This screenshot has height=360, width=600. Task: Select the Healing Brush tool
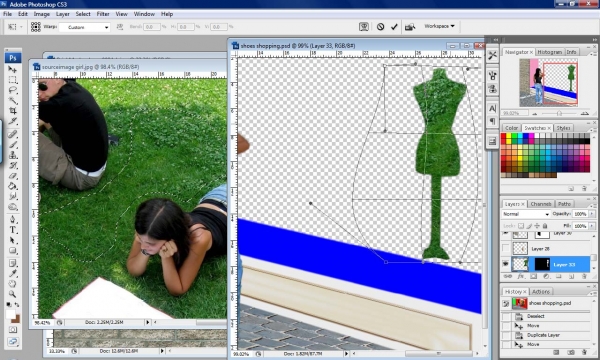pyautogui.click(x=13, y=134)
